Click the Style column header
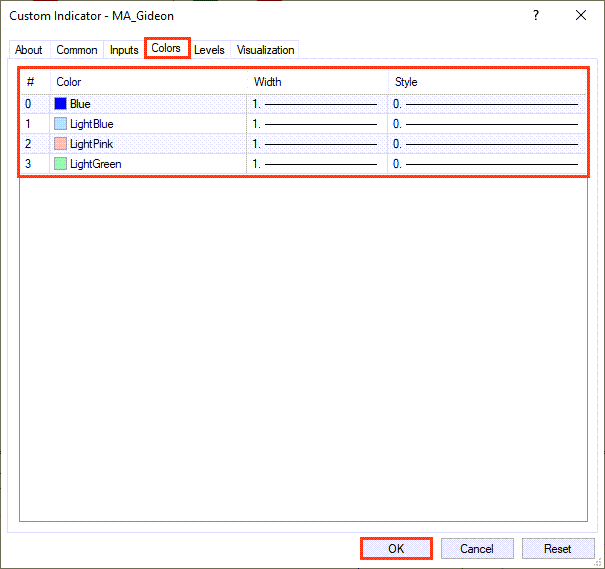605x569 pixels. coord(487,82)
